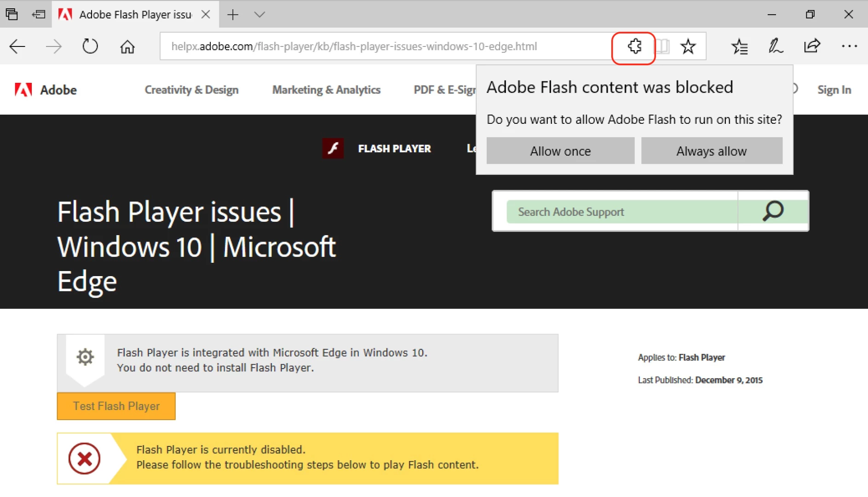868x497 pixels.
Task: Refresh the current page
Action: (90, 46)
